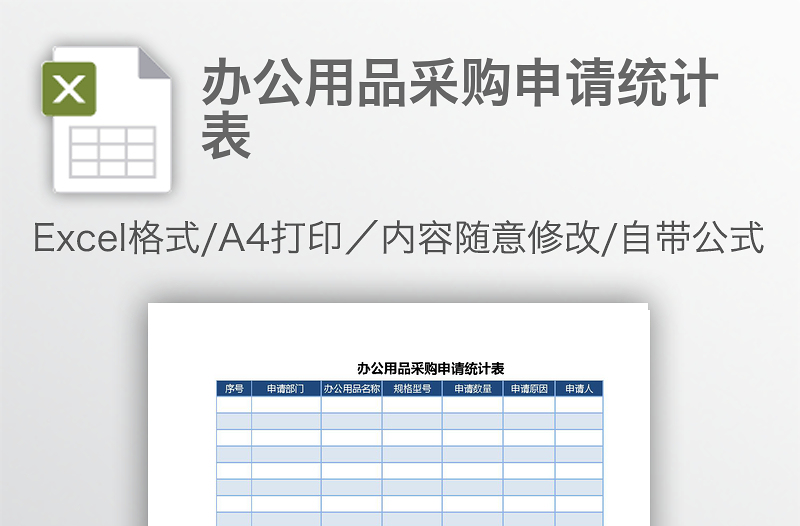This screenshot has width=800, height=526.
Task: Click the subtitle text Excel格式/A4打印
Action: point(187,238)
